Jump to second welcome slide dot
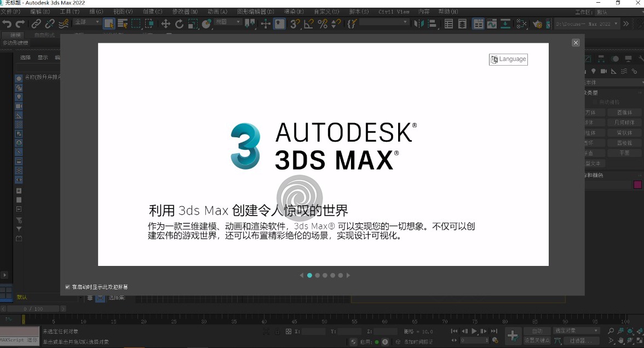This screenshot has width=644, height=348. click(317, 275)
